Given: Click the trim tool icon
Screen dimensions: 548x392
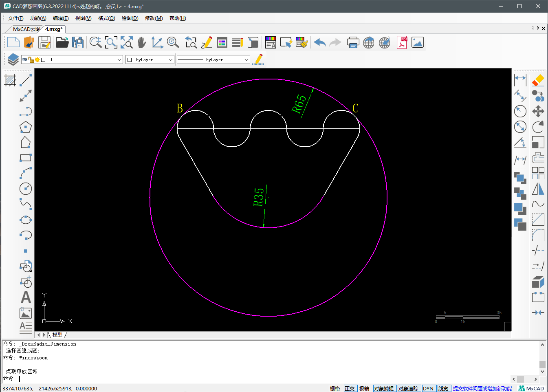Looking at the screenshot, I should (x=538, y=251).
